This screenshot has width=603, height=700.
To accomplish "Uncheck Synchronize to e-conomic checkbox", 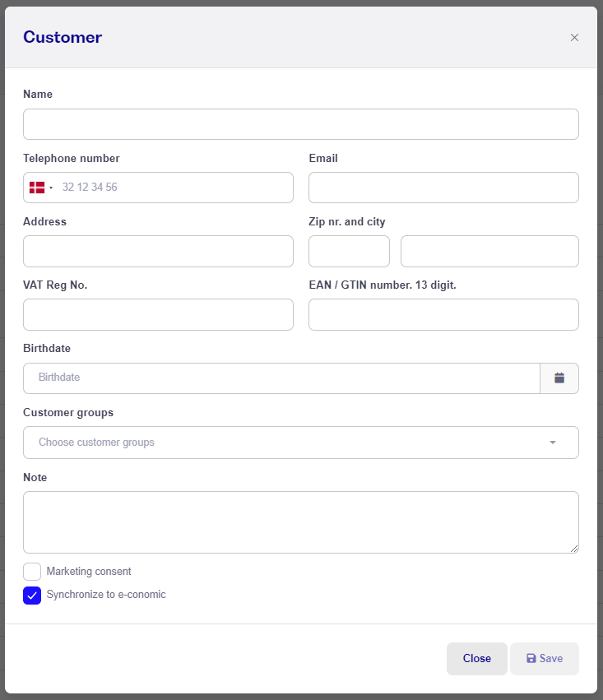I will coord(32,596).
